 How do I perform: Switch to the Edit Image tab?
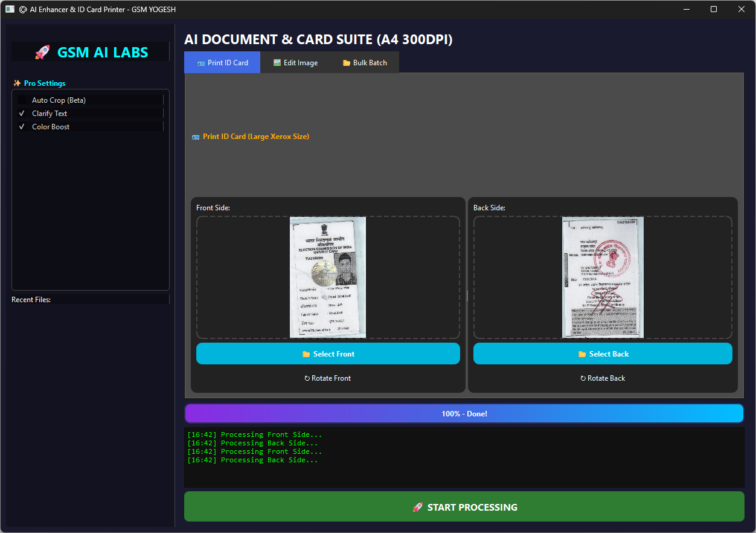click(295, 63)
